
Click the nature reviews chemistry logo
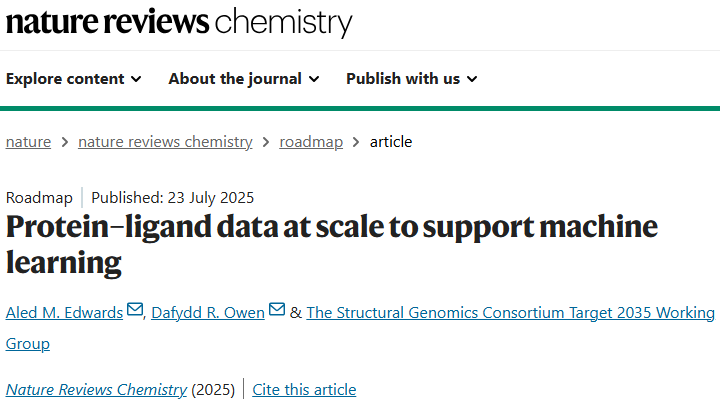(179, 22)
